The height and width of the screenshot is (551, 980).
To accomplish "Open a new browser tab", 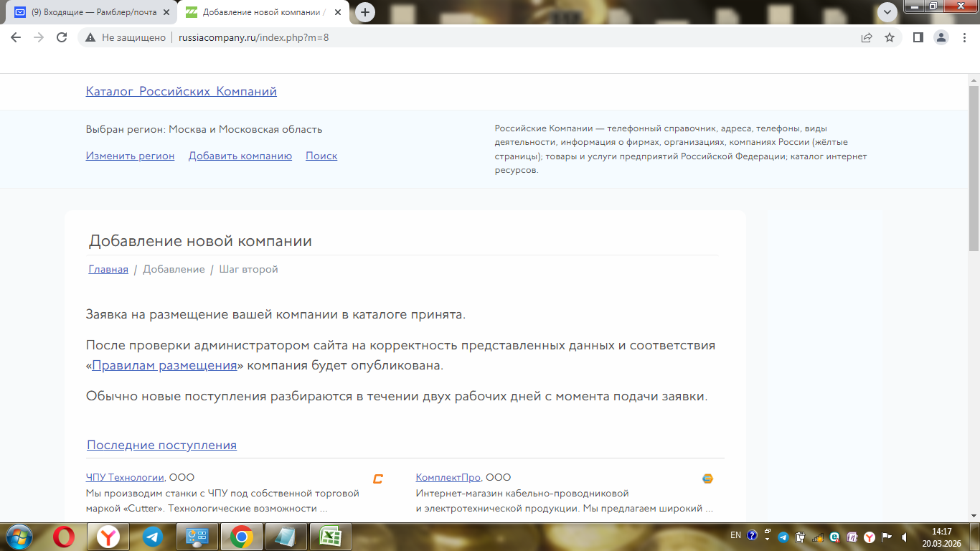I will (365, 12).
